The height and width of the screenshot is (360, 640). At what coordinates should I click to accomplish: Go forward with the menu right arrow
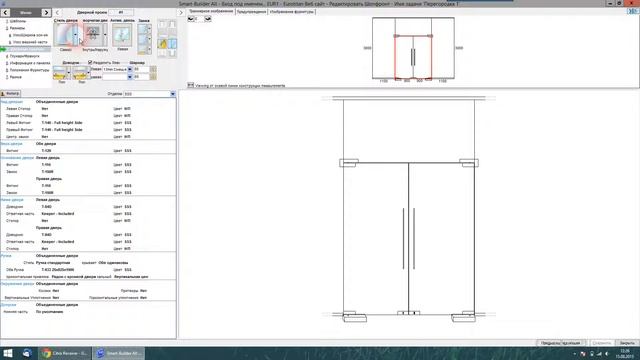pyautogui.click(x=46, y=13)
